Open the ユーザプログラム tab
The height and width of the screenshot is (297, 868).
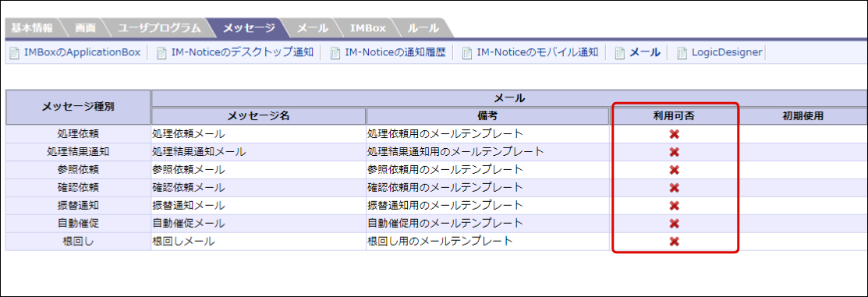click(x=159, y=28)
